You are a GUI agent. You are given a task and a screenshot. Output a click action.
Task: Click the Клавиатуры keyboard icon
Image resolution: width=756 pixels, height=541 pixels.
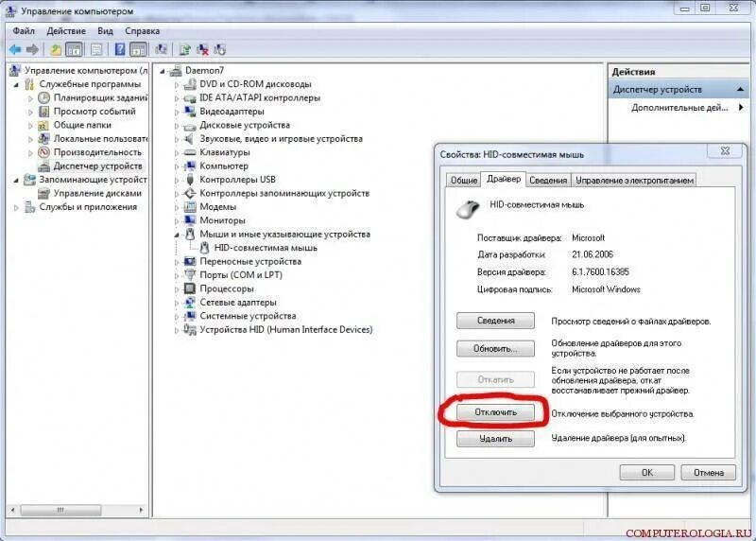190,152
